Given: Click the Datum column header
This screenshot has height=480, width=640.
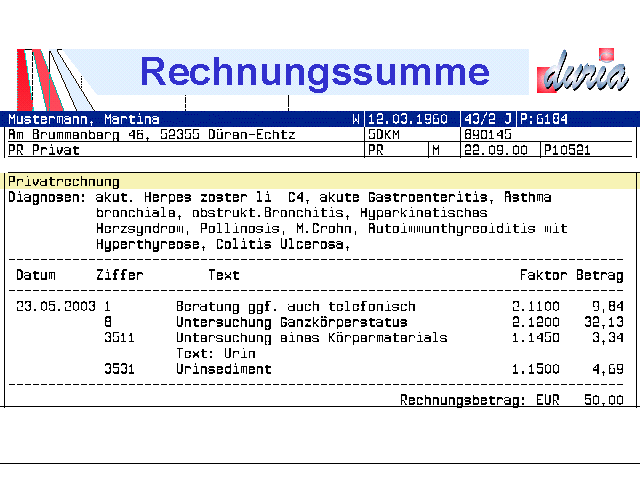Looking at the screenshot, I should click(x=36, y=275).
